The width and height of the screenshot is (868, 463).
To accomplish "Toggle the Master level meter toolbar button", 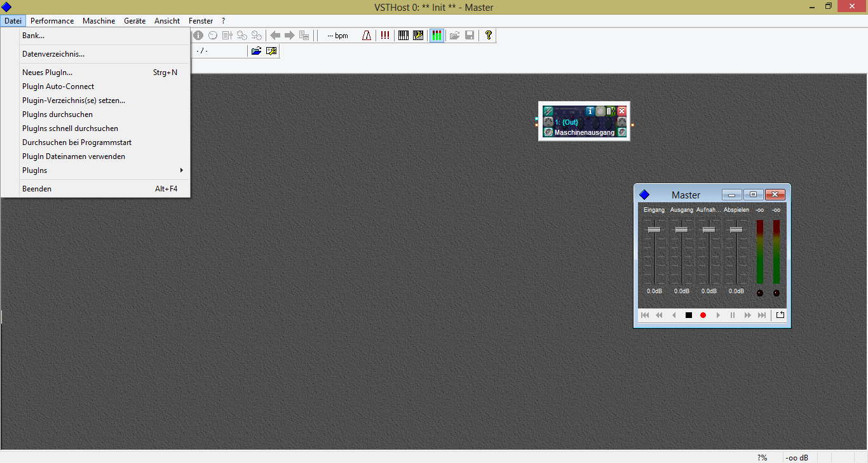I will pyautogui.click(x=437, y=36).
